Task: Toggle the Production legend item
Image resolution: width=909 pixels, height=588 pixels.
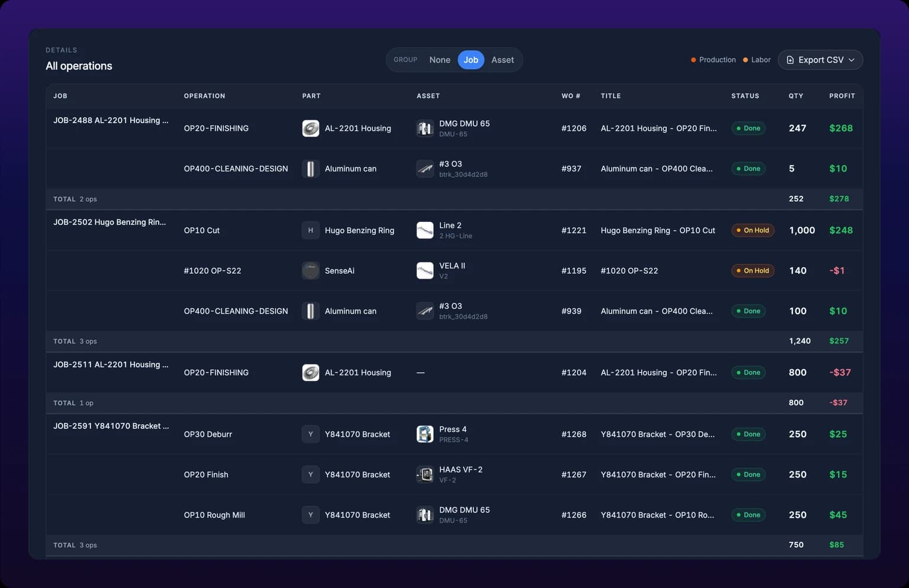Action: coord(713,60)
